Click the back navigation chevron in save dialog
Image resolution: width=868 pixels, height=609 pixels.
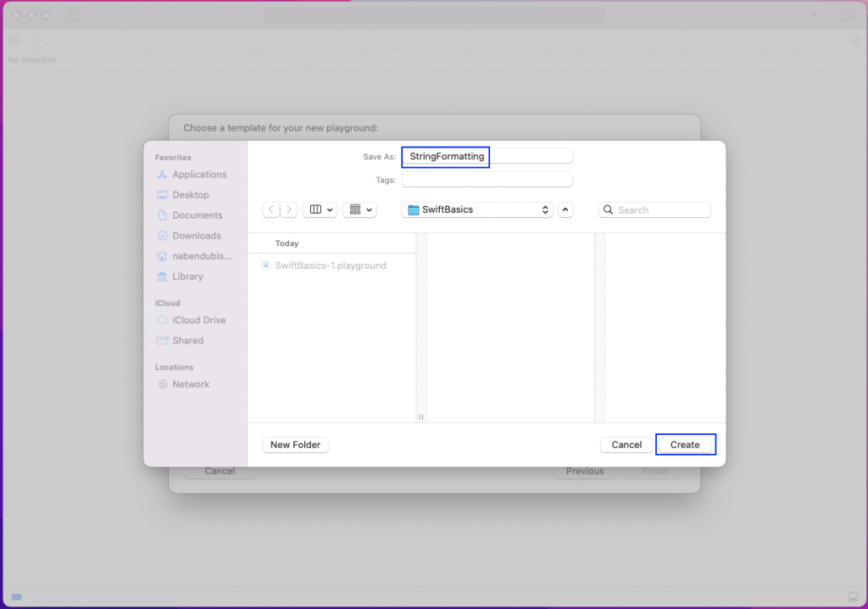point(271,210)
